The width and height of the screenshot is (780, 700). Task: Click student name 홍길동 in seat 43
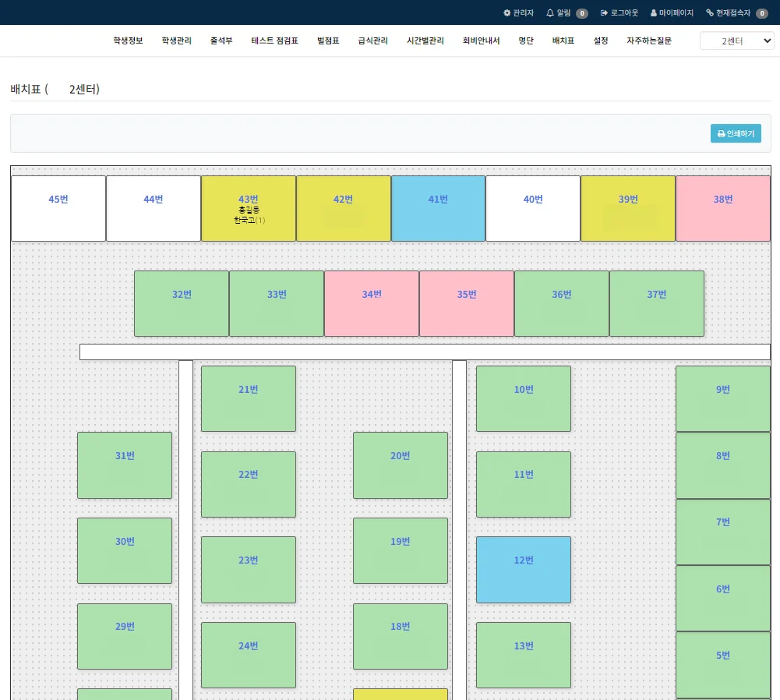(249, 210)
